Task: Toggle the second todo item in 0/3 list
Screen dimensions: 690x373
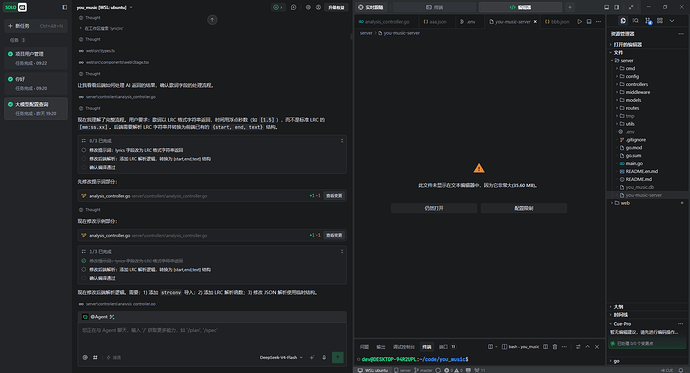Action: [x=84, y=159]
